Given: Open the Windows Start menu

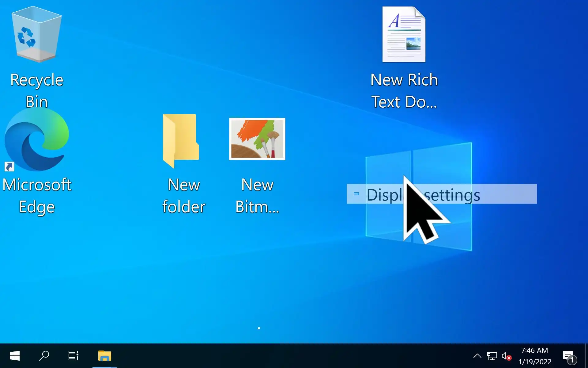Looking at the screenshot, I should (x=14, y=356).
